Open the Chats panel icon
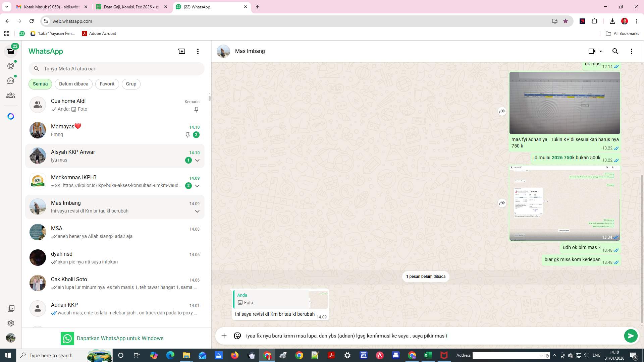 [11, 51]
